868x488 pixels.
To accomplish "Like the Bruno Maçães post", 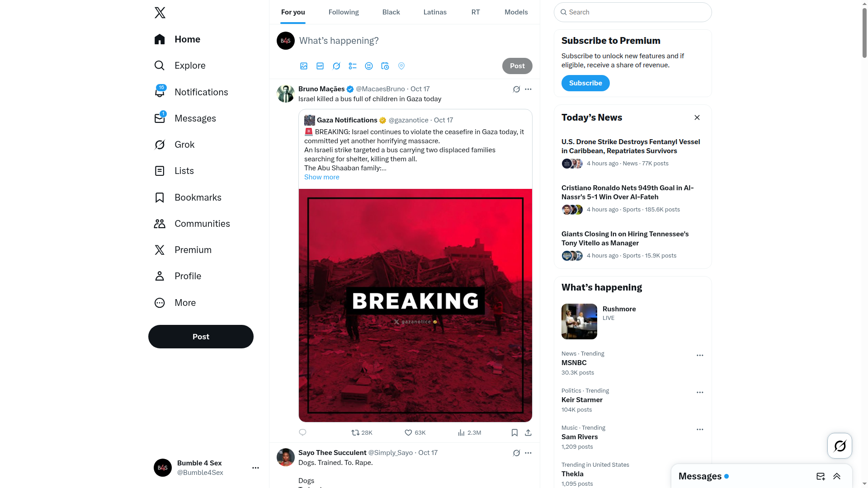I will (408, 433).
